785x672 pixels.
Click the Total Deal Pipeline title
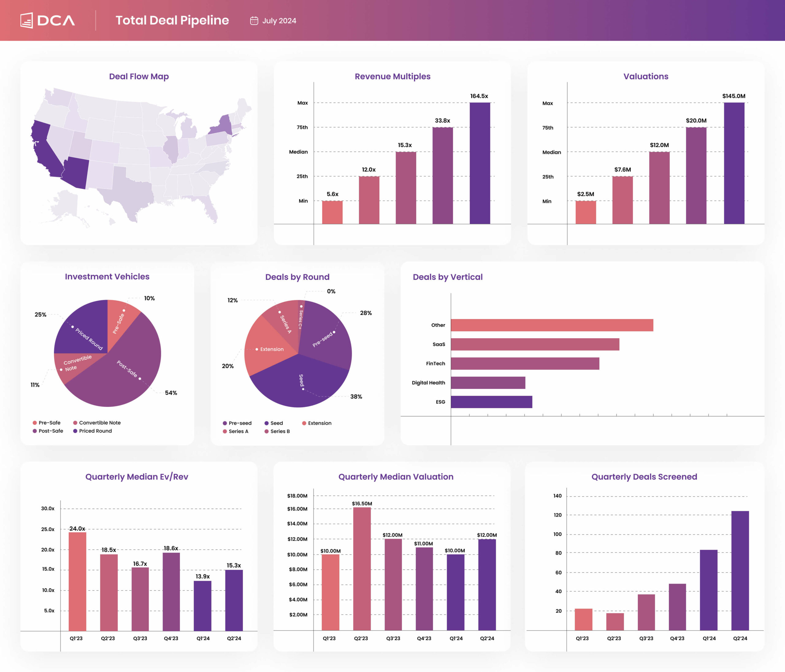(x=172, y=21)
